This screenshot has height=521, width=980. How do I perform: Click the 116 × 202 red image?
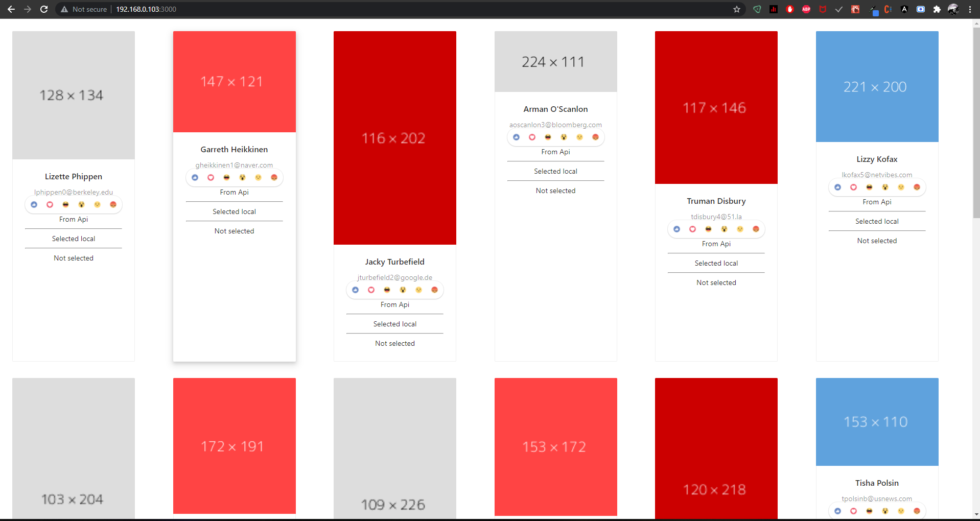(x=394, y=138)
